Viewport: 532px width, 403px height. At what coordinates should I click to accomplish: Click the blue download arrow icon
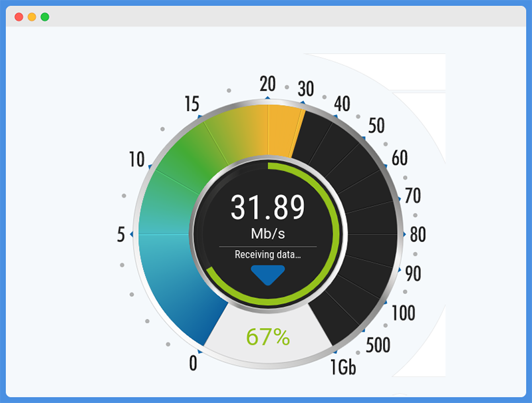pos(268,275)
